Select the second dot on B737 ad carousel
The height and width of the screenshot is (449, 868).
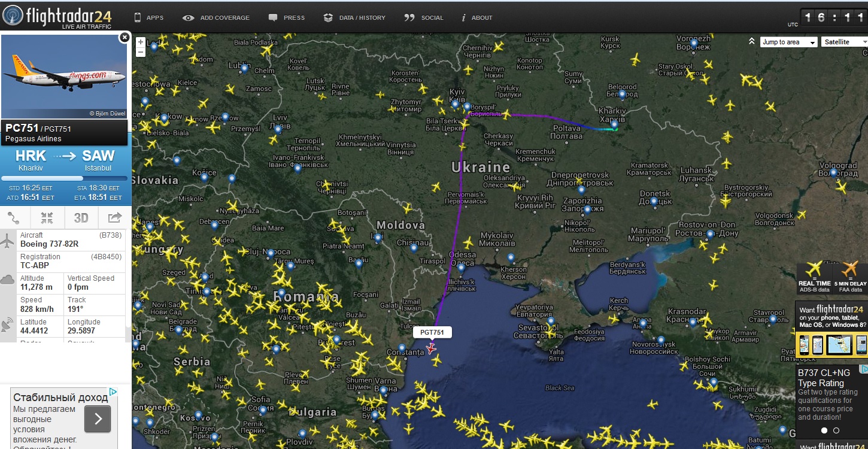[x=836, y=430]
